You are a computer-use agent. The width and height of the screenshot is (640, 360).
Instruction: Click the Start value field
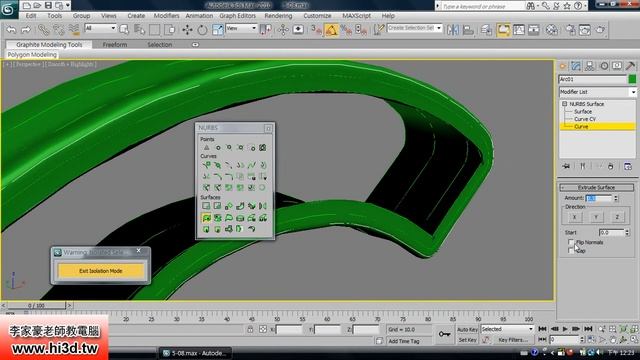[x=611, y=232]
